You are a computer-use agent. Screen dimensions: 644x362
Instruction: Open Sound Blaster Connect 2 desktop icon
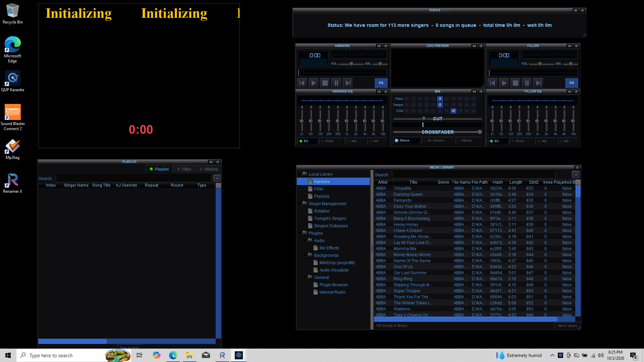coord(13,118)
